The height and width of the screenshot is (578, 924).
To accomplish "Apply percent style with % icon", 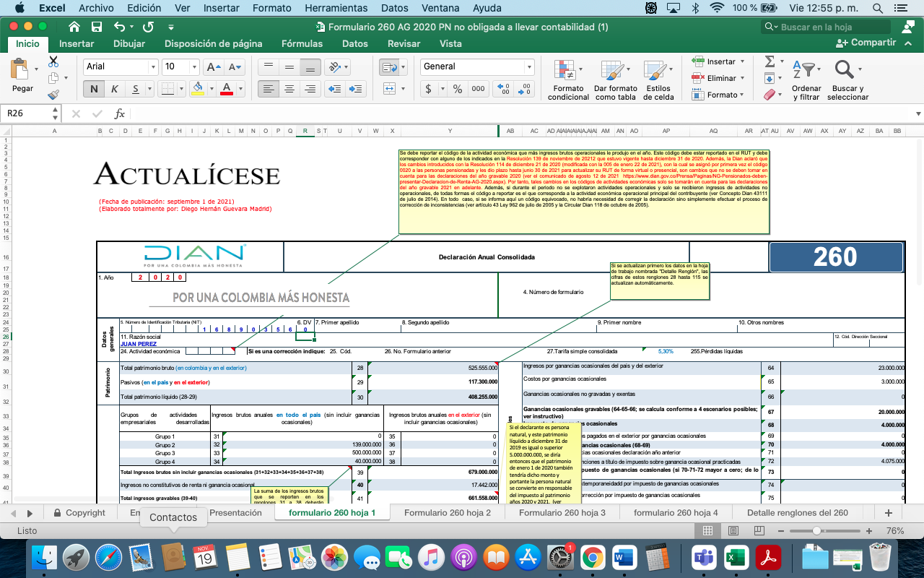I will click(x=457, y=90).
